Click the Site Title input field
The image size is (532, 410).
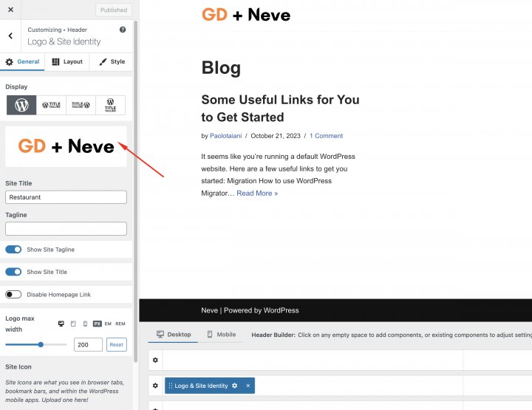click(66, 197)
